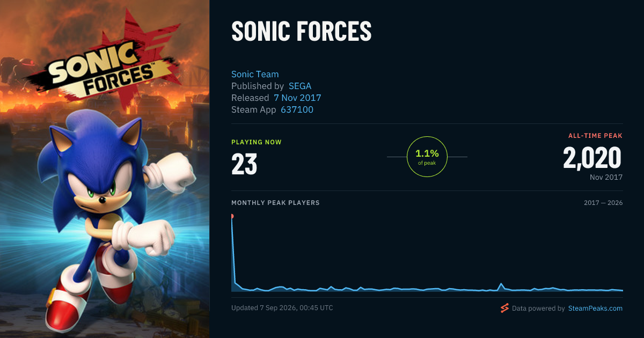This screenshot has height=338, width=644.
Task: Click the 7 Nov 2017 release date
Action: [297, 98]
